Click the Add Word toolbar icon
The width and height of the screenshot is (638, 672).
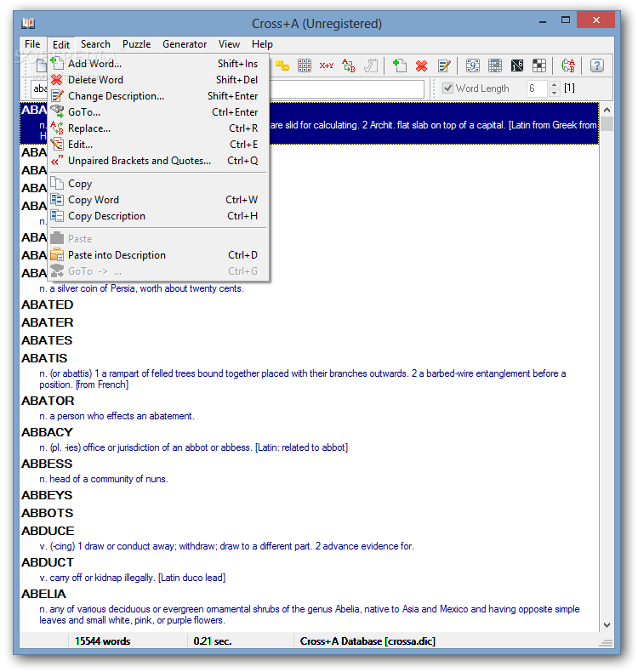pyautogui.click(x=399, y=65)
